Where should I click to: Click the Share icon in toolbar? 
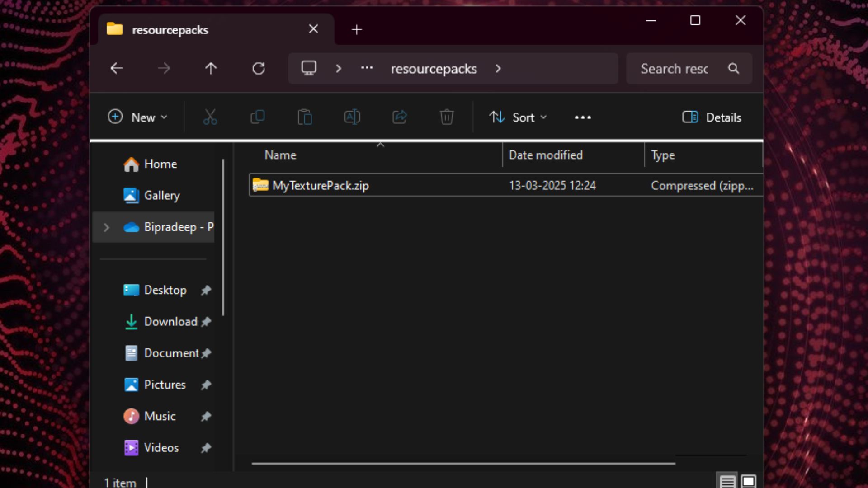pyautogui.click(x=400, y=117)
